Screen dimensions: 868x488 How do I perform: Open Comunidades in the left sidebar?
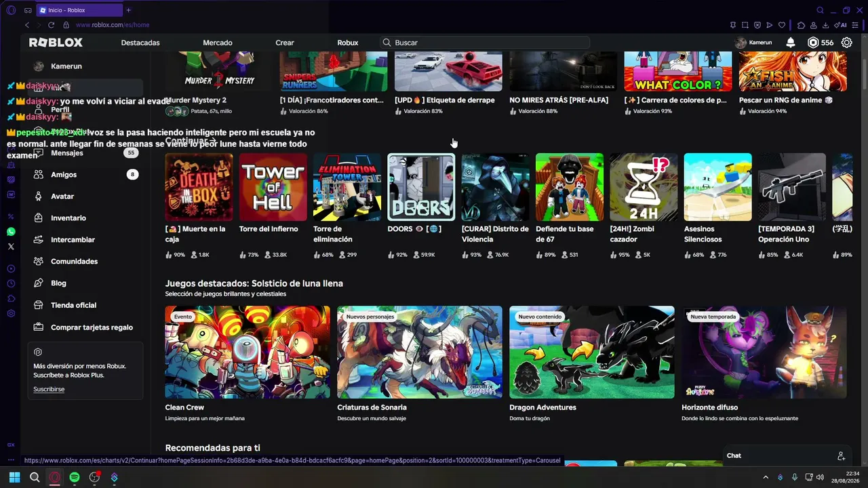86,261
